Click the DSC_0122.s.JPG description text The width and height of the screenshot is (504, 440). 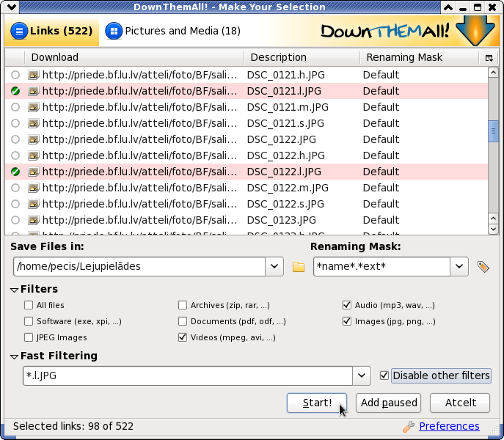(285, 204)
